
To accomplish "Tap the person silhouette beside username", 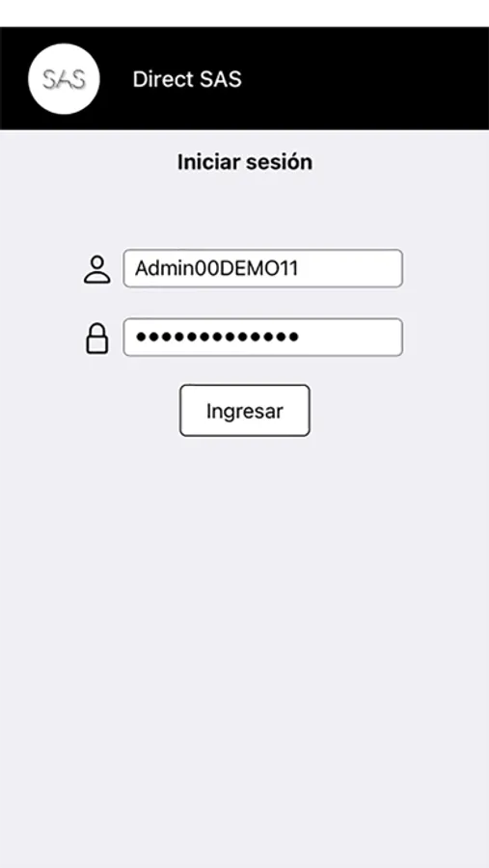I will pos(96,270).
